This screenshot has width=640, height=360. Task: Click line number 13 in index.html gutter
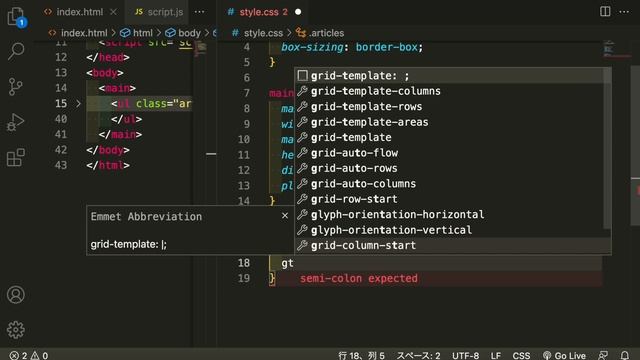tap(61, 73)
